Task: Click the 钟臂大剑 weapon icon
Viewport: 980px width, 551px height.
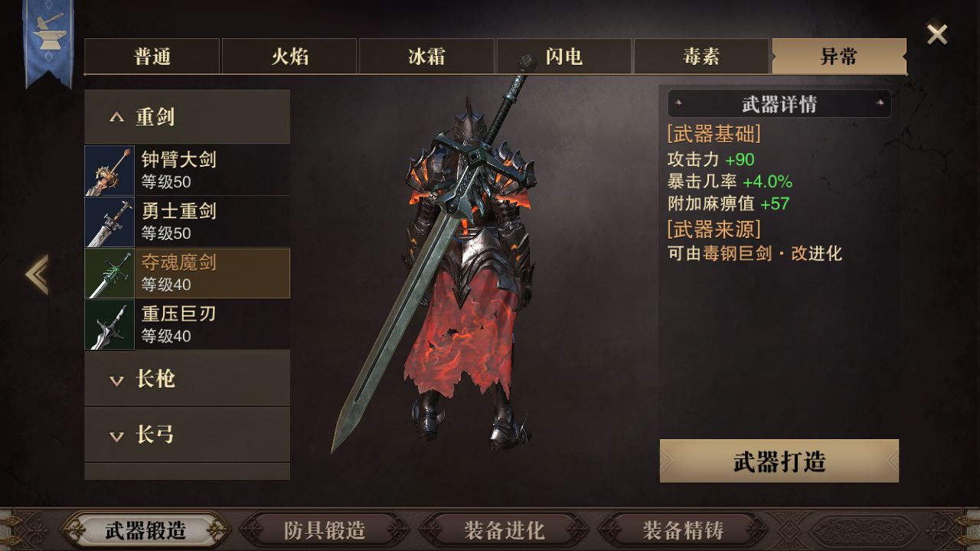Action: click(x=109, y=171)
